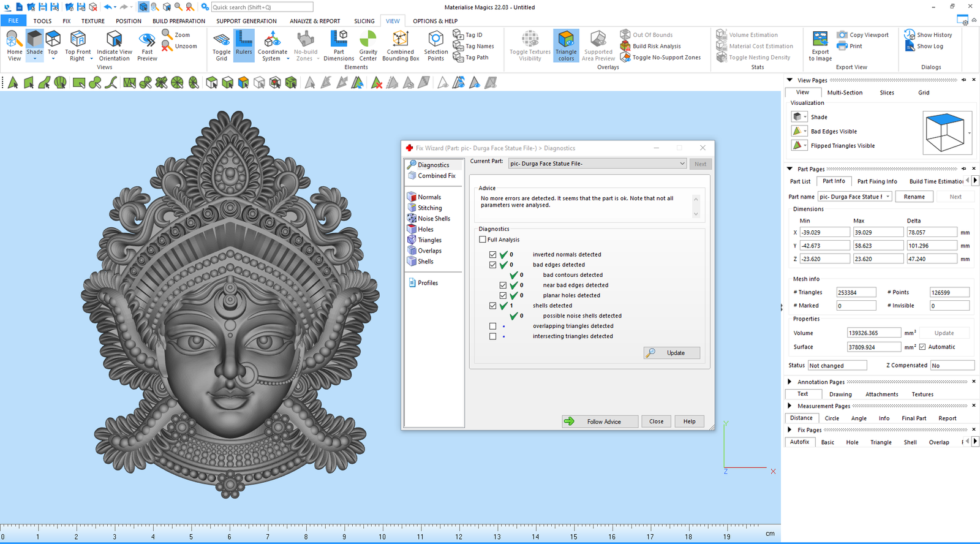This screenshot has width=980, height=544.
Task: Click the Advice text scrollbar down arrow
Action: (x=696, y=214)
